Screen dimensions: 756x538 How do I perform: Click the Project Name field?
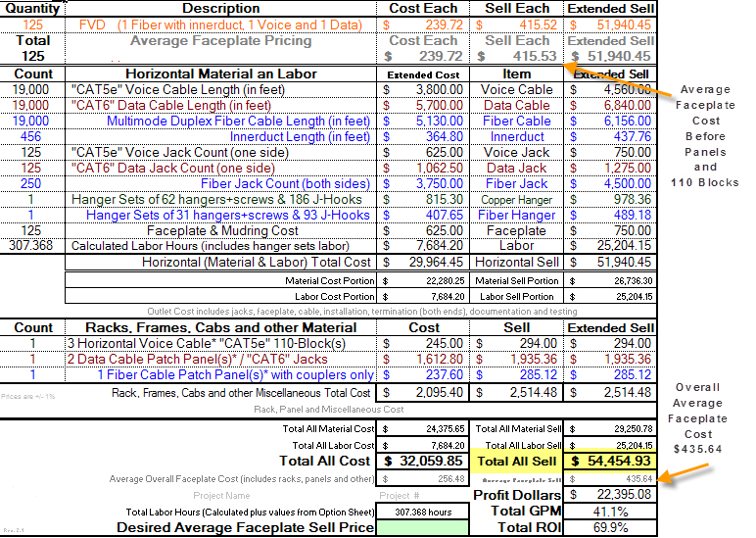[x=221, y=496]
